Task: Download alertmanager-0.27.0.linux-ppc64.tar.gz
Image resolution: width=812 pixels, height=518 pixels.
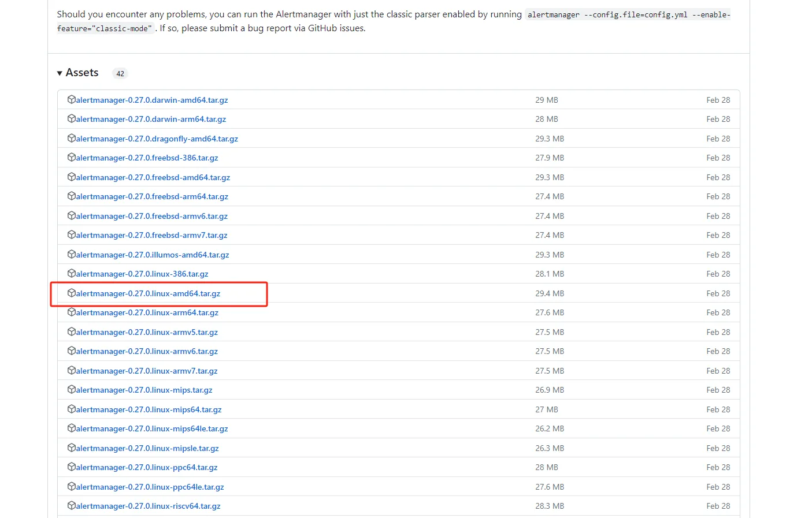Action: coord(147,467)
